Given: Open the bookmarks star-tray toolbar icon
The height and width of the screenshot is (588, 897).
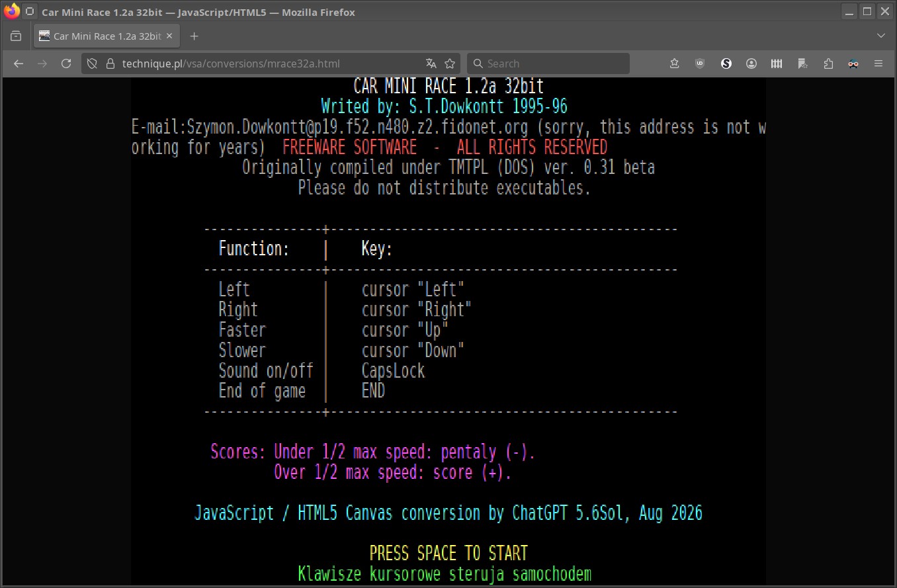Looking at the screenshot, I should tap(675, 63).
